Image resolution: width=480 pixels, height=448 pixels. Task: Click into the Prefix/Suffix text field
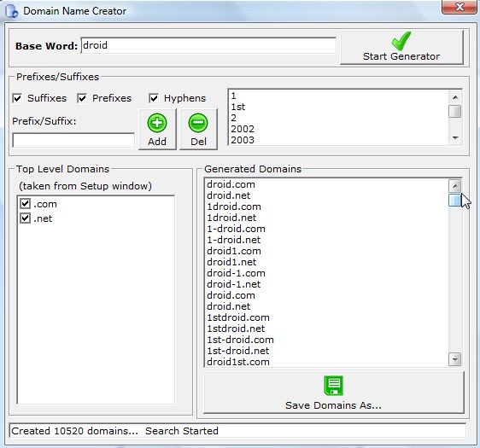(73, 140)
